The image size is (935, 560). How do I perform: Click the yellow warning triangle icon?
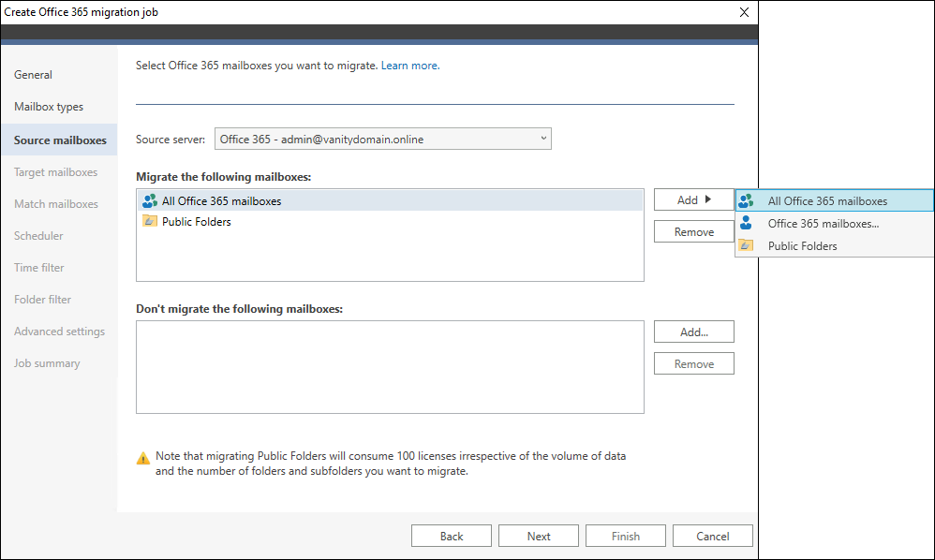tap(143, 458)
